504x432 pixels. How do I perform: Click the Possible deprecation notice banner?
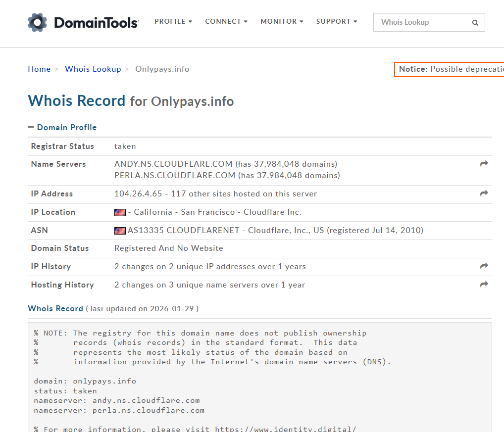[x=450, y=69]
